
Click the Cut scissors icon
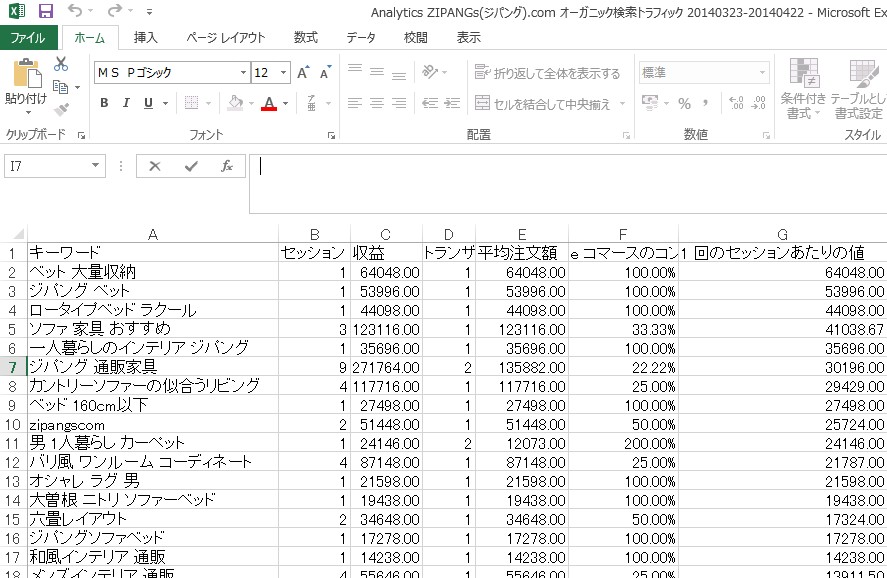(x=61, y=64)
